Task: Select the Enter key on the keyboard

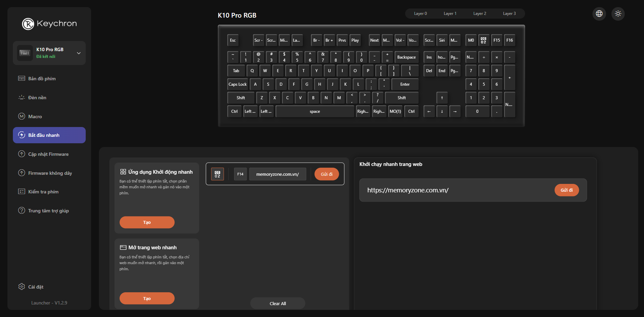Action: coord(405,84)
